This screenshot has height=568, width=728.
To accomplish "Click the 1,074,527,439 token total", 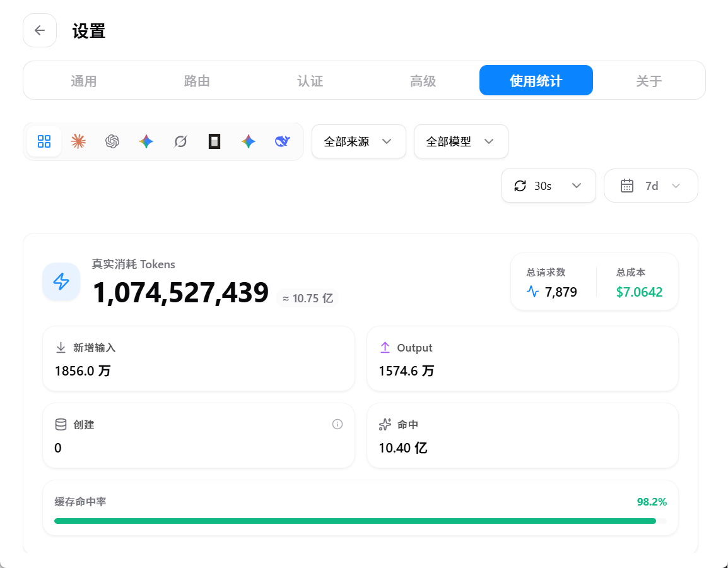I will pos(180,293).
